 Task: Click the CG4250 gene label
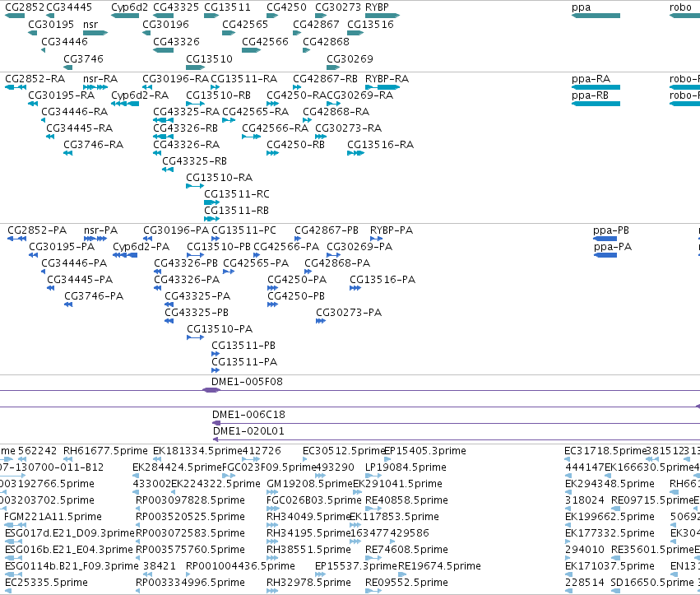tap(286, 7)
